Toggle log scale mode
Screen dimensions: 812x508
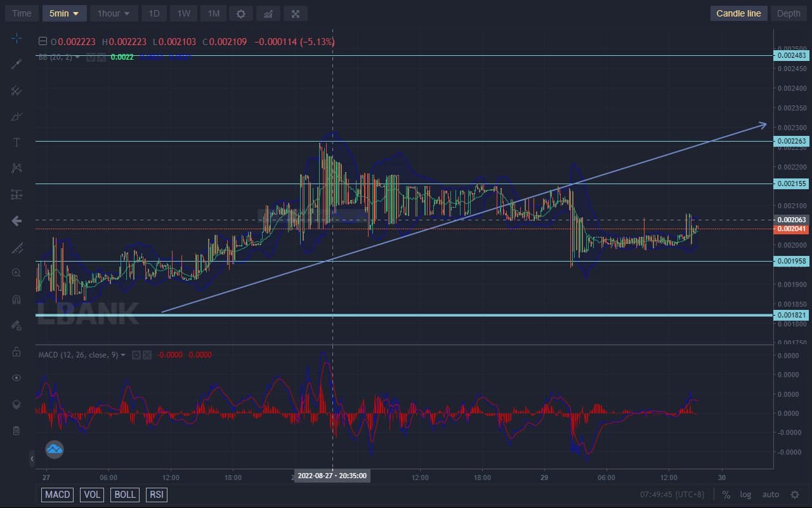[x=745, y=495]
